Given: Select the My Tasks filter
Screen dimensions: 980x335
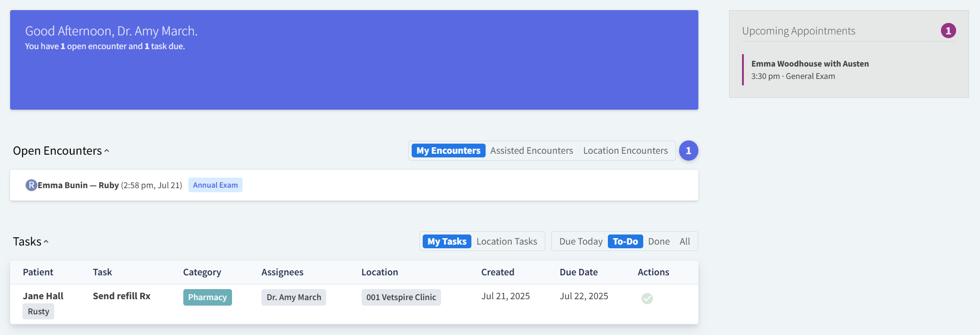Looking at the screenshot, I should [x=447, y=241].
